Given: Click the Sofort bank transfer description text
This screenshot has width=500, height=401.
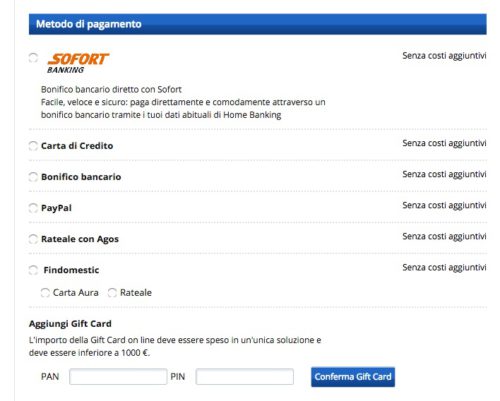Looking at the screenshot, I should point(183,102).
